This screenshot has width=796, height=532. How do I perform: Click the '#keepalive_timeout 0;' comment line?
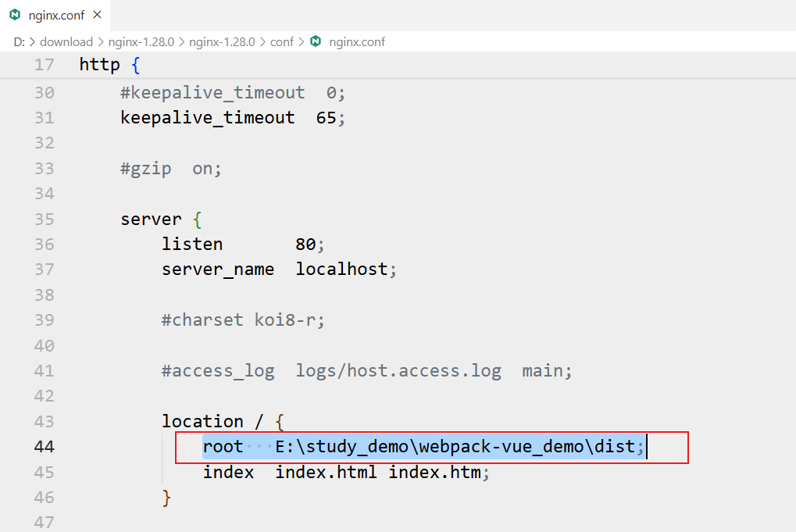coord(233,93)
